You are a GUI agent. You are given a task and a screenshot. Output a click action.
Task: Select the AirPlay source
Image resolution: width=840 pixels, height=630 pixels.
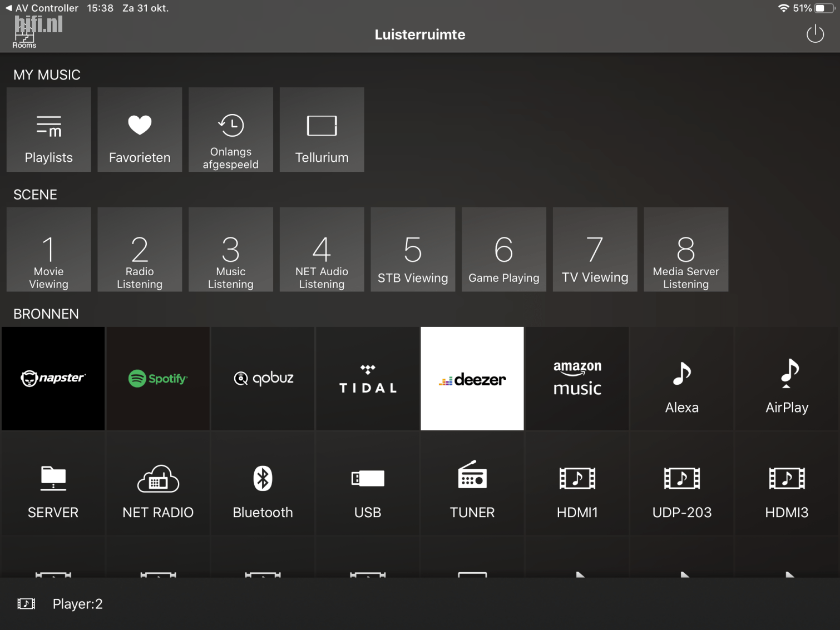(787, 379)
